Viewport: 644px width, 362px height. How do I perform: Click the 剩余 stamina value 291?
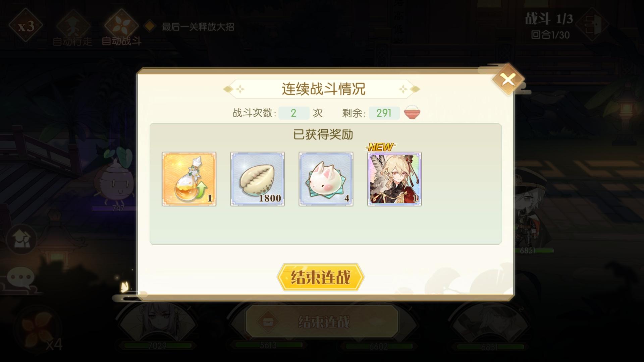click(x=384, y=113)
